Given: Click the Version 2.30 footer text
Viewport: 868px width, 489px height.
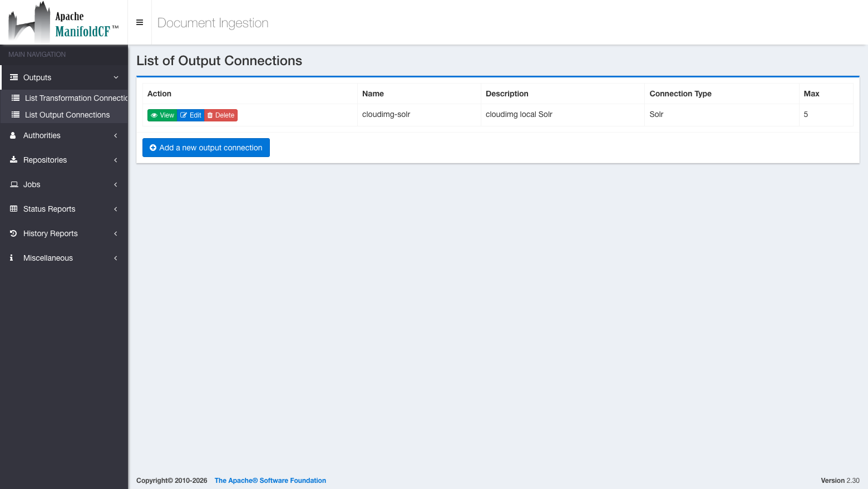Looking at the screenshot, I should (x=840, y=481).
